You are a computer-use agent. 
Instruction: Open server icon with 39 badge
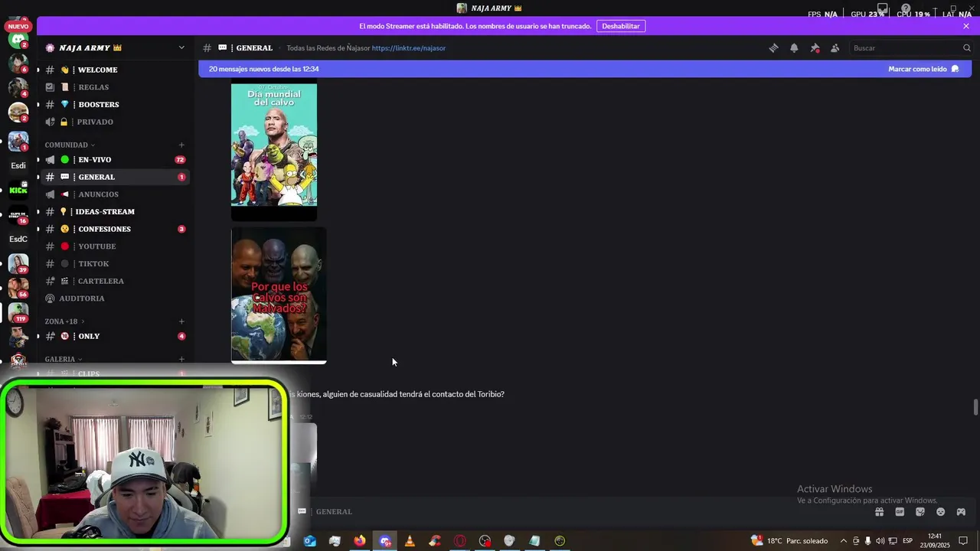pos(18,263)
